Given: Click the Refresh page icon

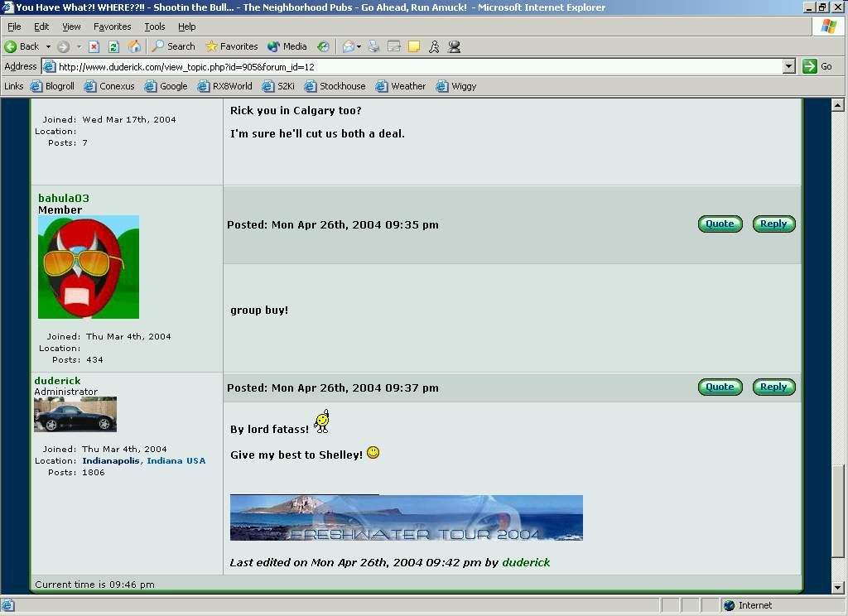Looking at the screenshot, I should (113, 46).
